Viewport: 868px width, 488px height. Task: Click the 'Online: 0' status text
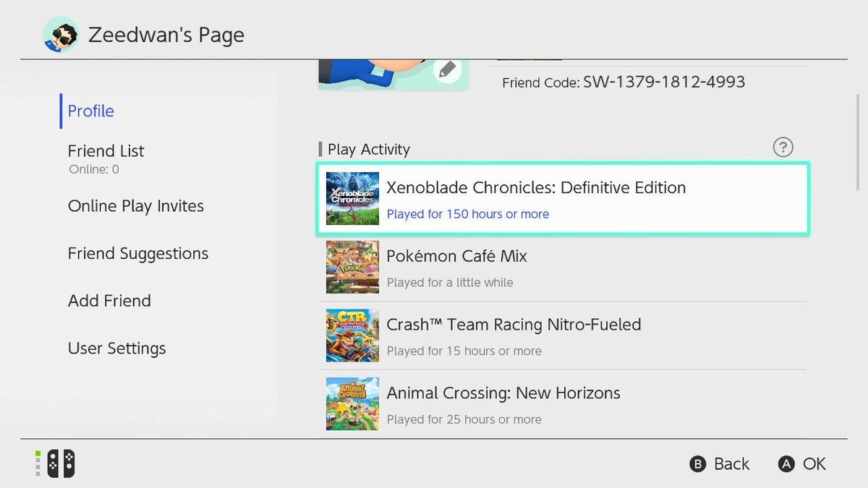(94, 170)
